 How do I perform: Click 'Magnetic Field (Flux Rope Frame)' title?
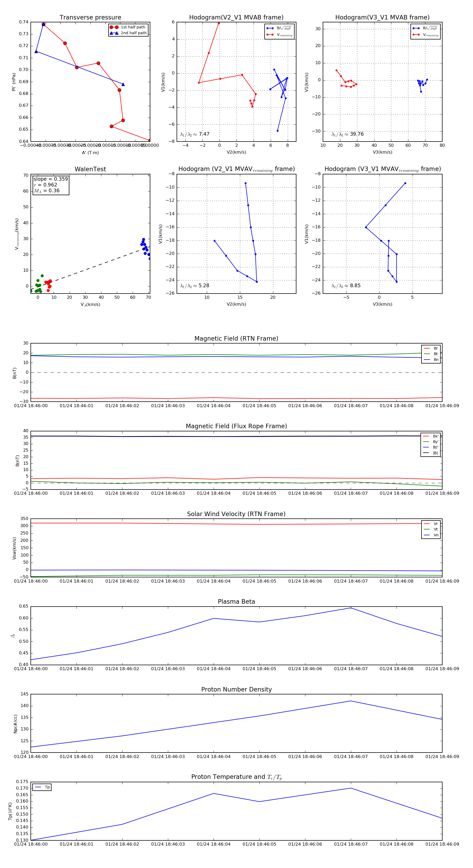236,426
